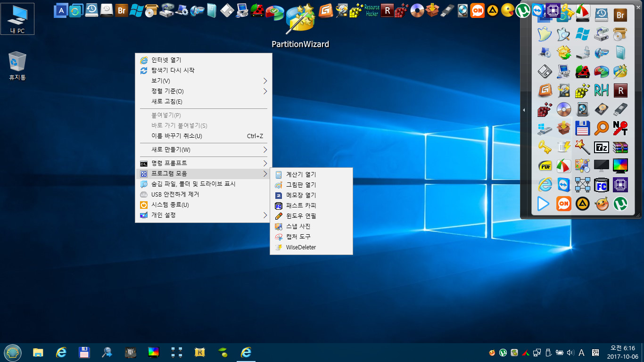This screenshot has width=644, height=362.
Task: Open AIMP triangle icon in launcher panel bottom row
Action: tap(583, 204)
